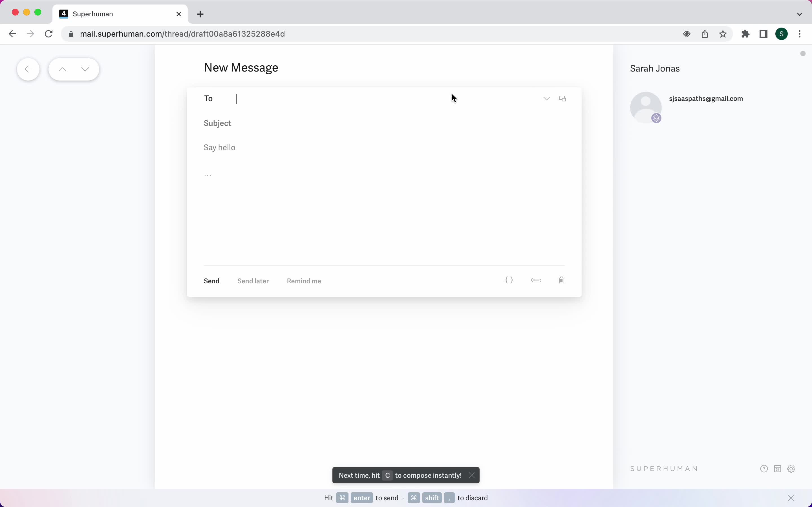Click the CC/BCC expand icon in To field

coord(546,99)
